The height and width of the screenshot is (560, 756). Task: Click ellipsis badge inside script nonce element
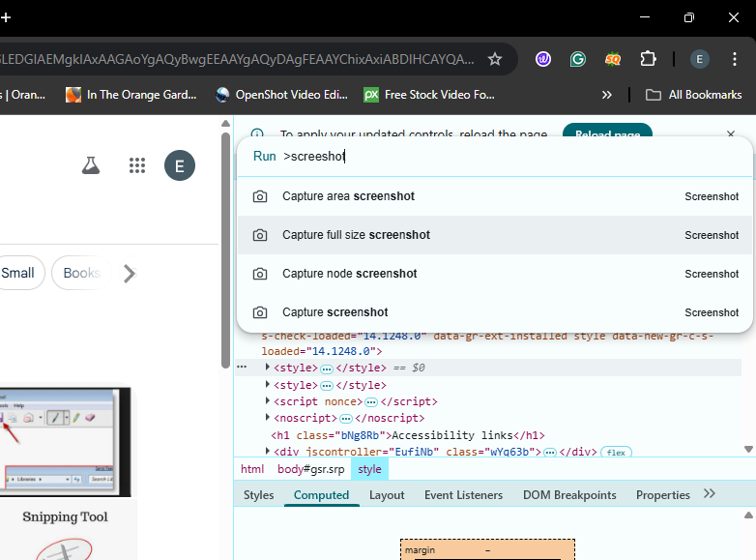click(x=371, y=402)
